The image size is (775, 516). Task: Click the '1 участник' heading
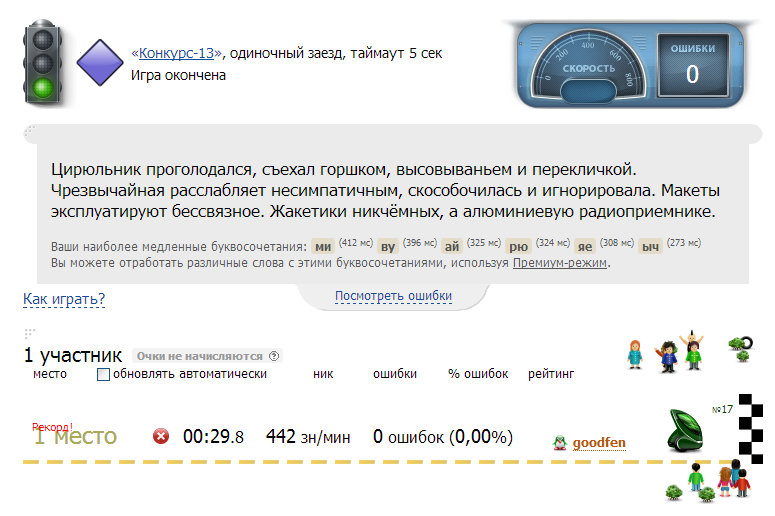pyautogui.click(x=73, y=355)
